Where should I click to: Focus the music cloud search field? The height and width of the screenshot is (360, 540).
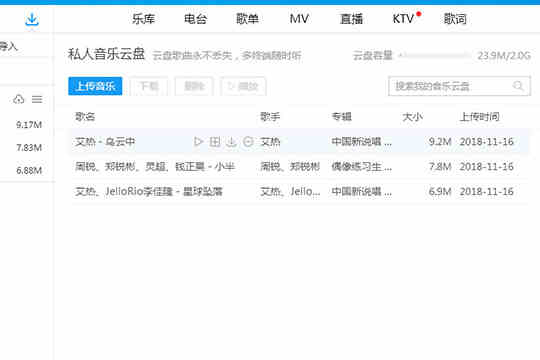459,86
